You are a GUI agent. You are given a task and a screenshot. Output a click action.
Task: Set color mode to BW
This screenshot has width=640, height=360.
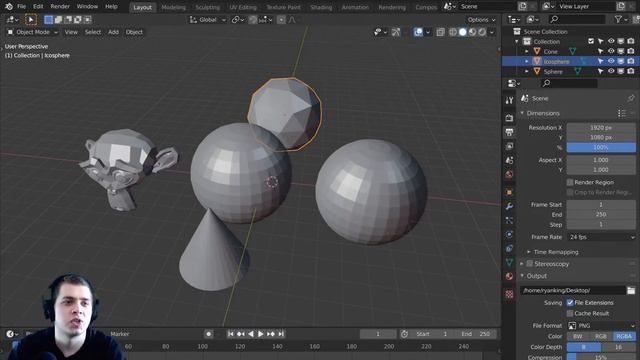[578, 336]
